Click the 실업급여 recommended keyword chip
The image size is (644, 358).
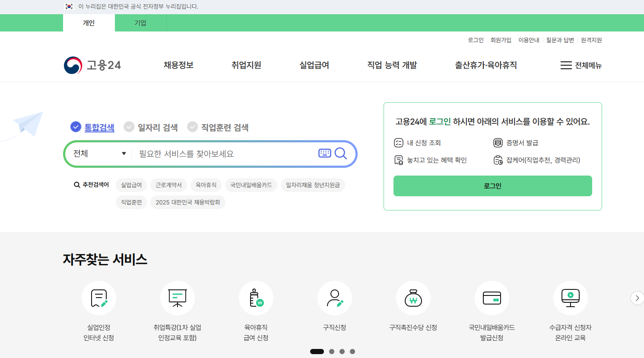(x=131, y=185)
